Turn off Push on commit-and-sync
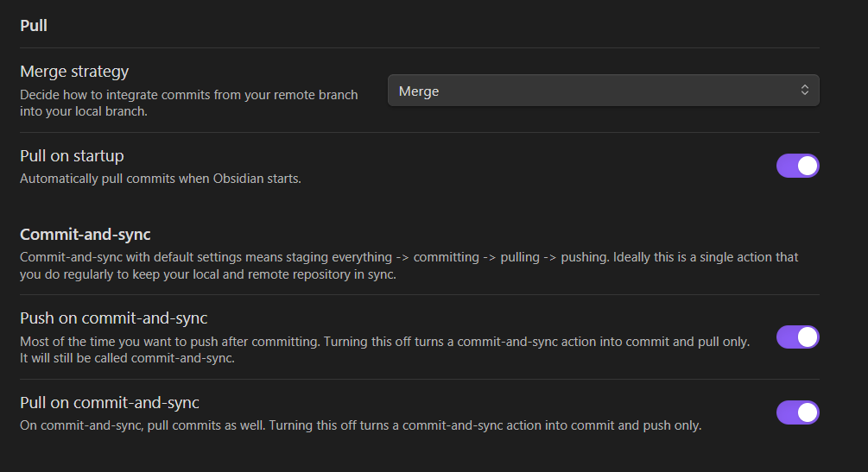Image resolution: width=868 pixels, height=472 pixels. coord(797,337)
